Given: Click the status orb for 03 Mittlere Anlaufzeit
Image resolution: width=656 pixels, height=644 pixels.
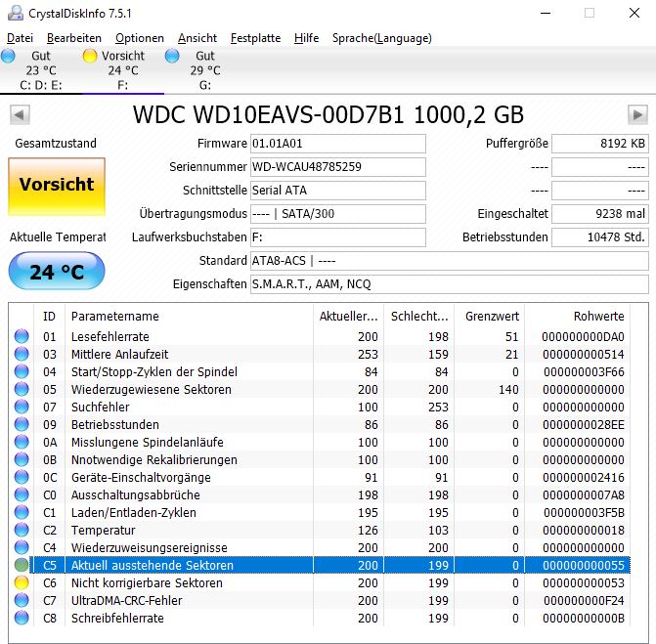Looking at the screenshot, I should pos(22,354).
